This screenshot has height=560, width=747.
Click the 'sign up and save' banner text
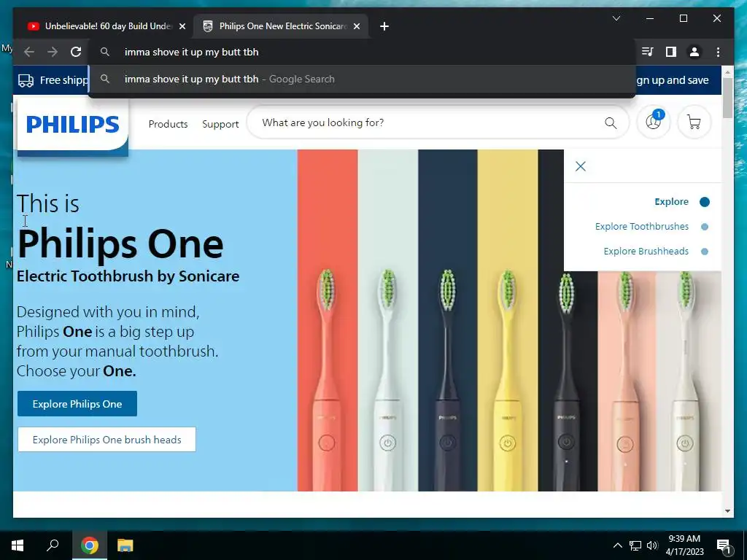point(672,80)
